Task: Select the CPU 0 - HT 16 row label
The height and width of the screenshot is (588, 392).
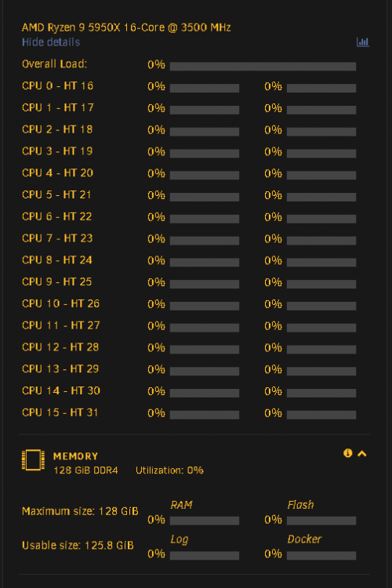Action: click(x=57, y=86)
